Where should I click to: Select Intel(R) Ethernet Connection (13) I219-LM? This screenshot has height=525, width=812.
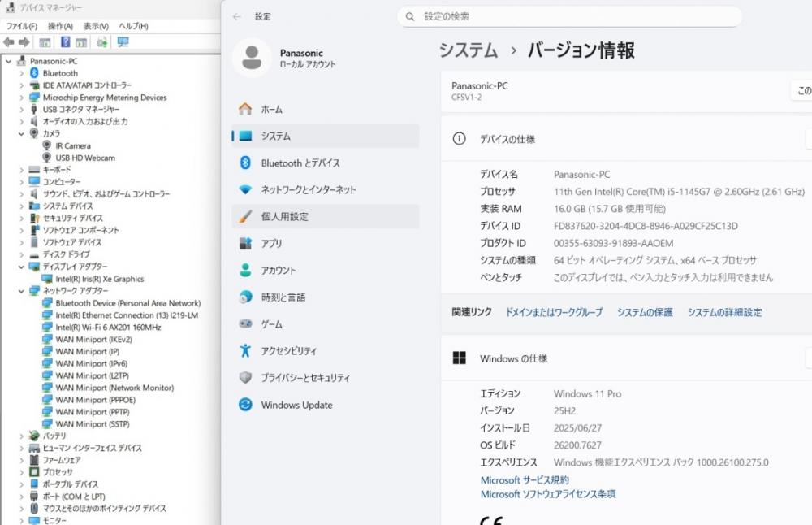click(127, 315)
